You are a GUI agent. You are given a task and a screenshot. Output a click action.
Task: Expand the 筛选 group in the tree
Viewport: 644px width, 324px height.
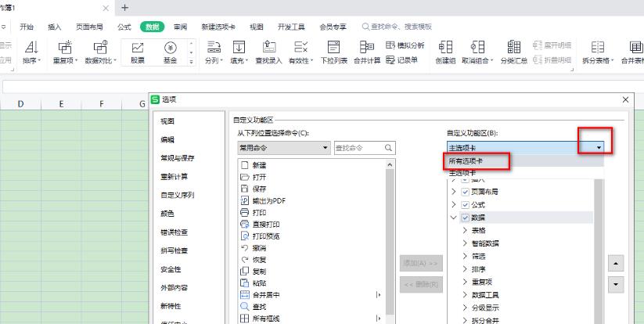click(x=465, y=256)
